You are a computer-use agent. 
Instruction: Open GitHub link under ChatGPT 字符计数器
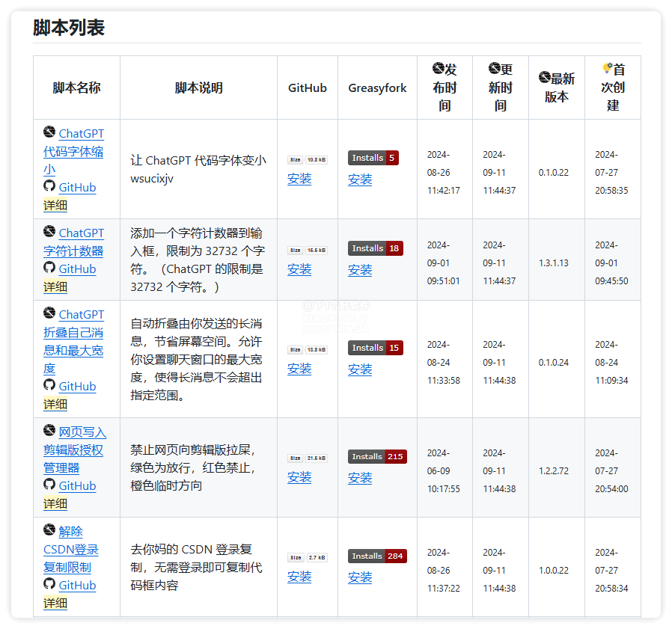[x=77, y=269]
